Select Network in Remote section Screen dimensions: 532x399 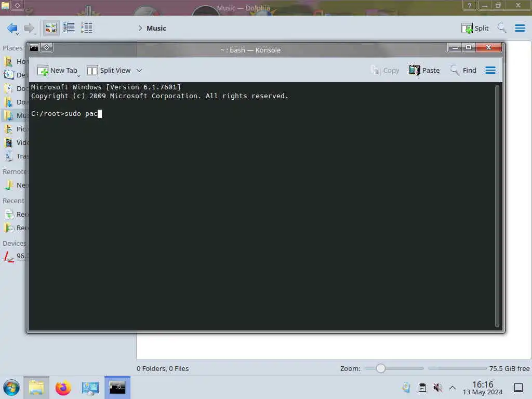15,185
